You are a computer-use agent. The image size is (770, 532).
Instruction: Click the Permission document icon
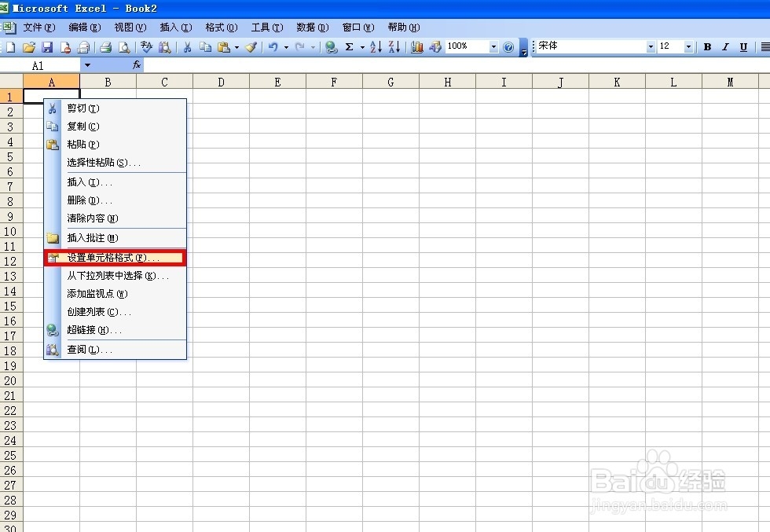pyautogui.click(x=65, y=47)
